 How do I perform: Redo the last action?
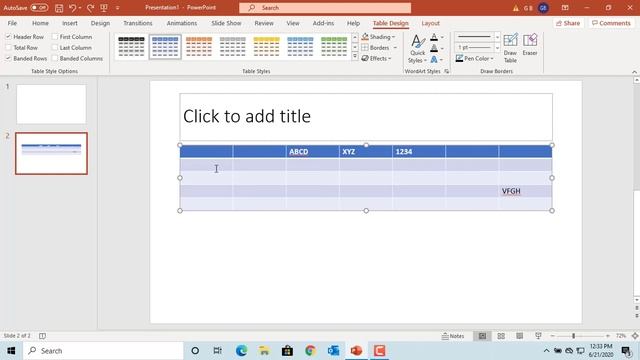pos(90,8)
